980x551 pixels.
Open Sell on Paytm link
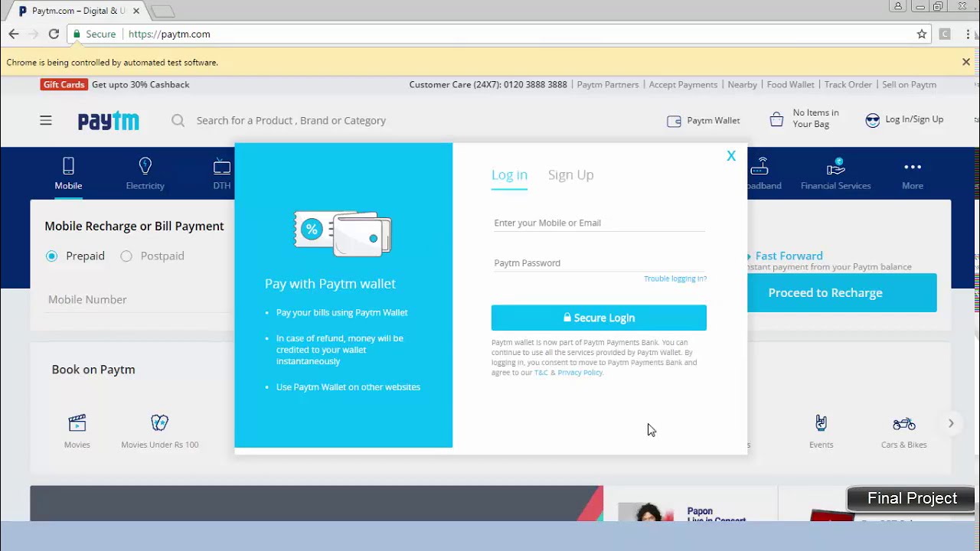[x=909, y=85]
